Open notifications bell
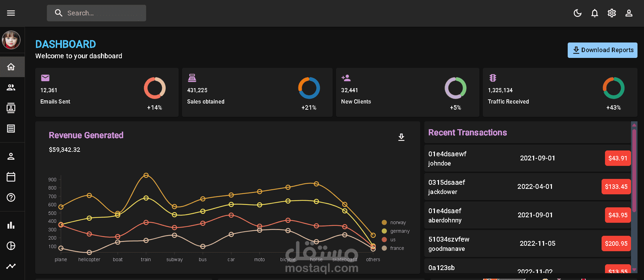Screen dimensions: 644x280 click(x=595, y=13)
